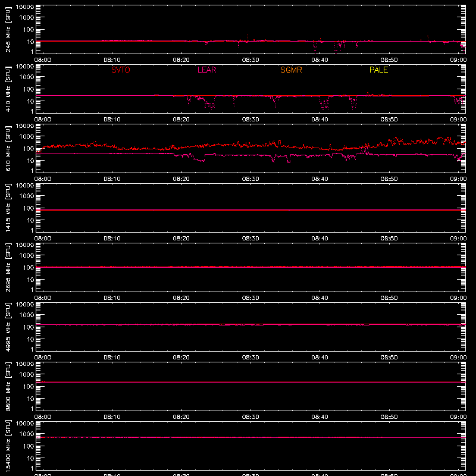The height and width of the screenshot is (476, 476).
Task: Click the 1000 label on 4995 MHz axis
Action: (x=27, y=315)
